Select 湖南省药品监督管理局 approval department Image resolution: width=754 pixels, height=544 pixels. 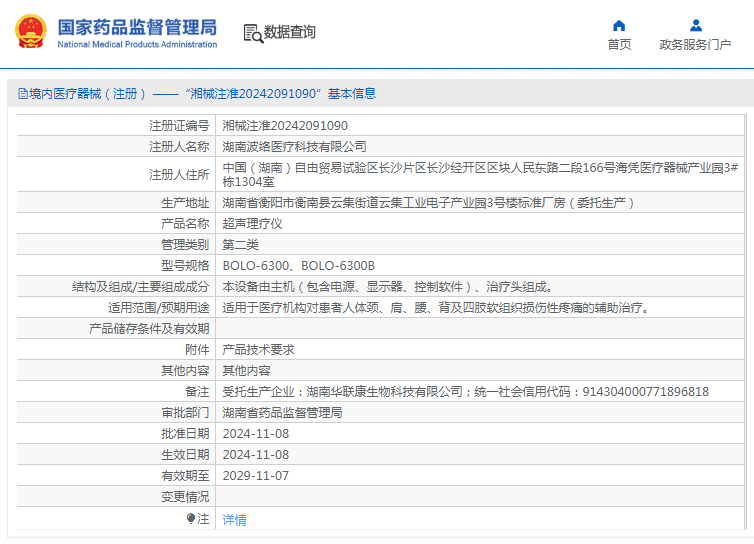[282, 413]
